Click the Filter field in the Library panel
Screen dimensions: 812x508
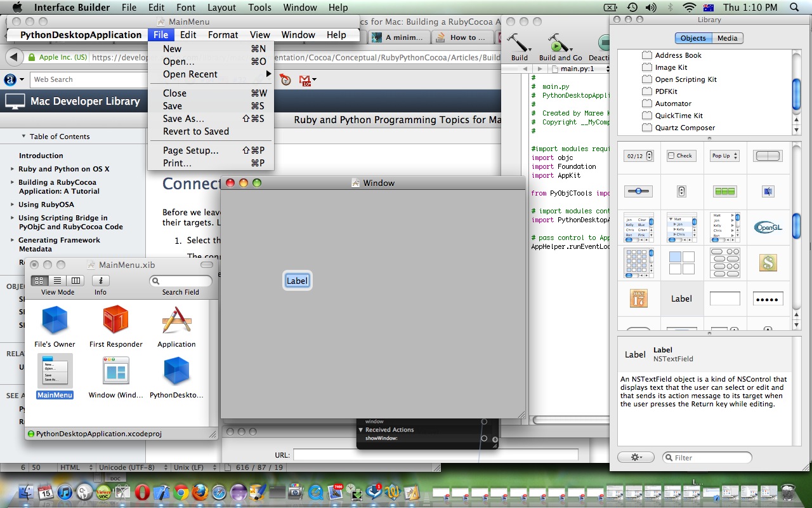pyautogui.click(x=706, y=457)
